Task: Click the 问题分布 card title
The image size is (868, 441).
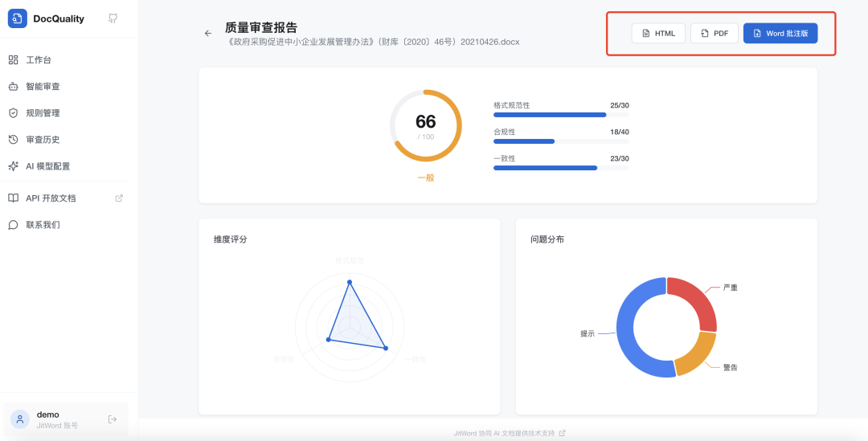Action: [547, 239]
